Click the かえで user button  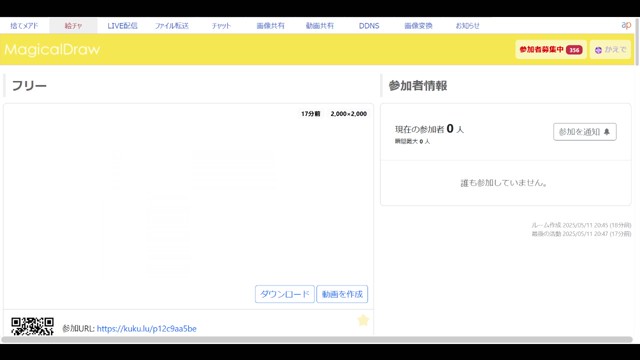point(610,50)
